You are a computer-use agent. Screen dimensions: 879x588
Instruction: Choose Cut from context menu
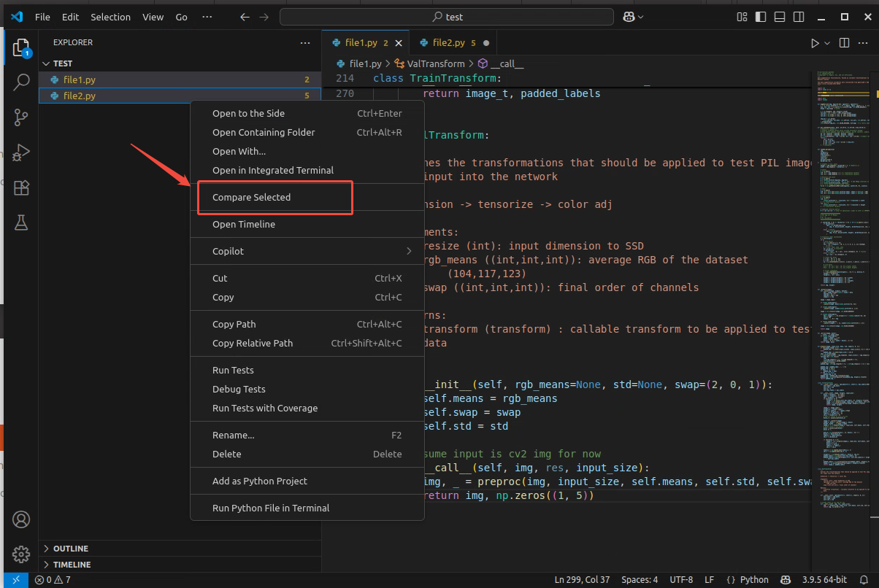click(307, 278)
